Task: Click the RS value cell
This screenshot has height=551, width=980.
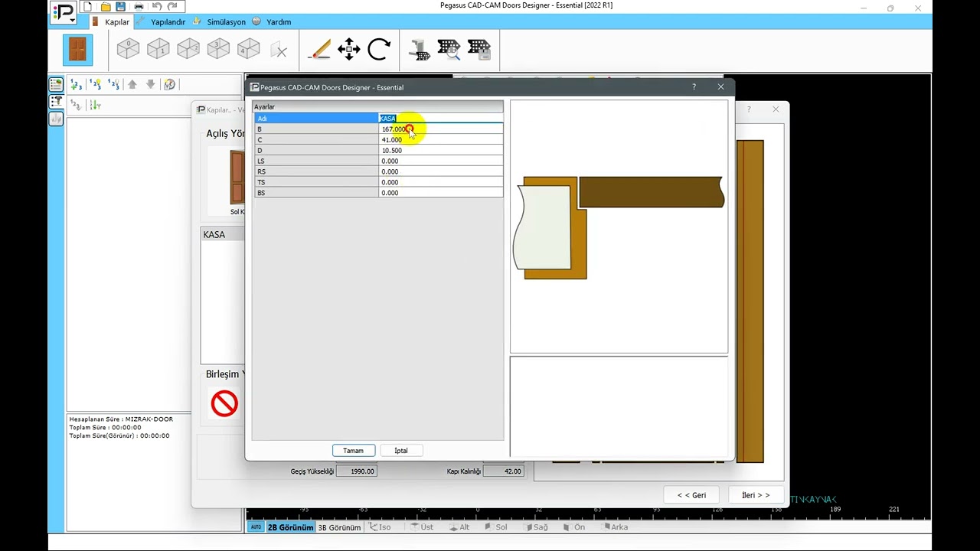Action: pos(441,172)
